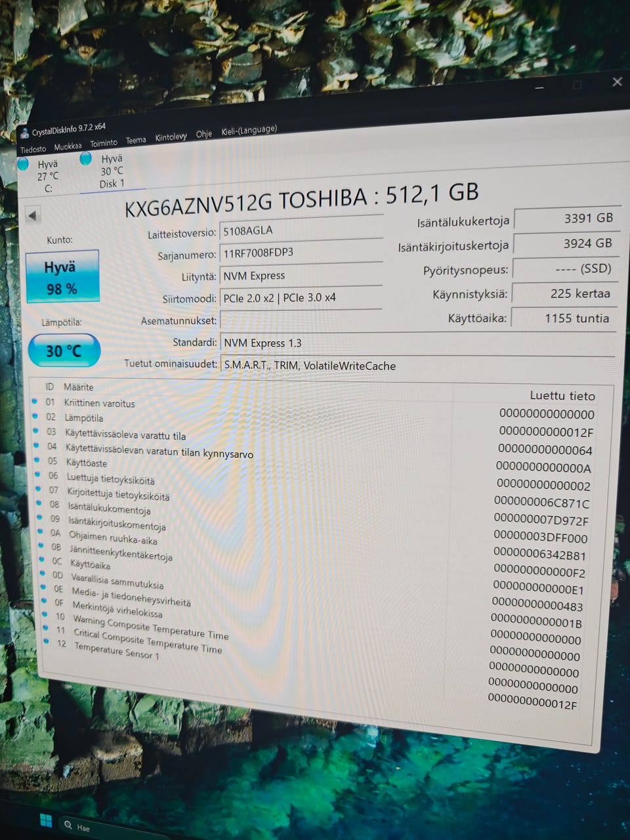The image size is (630, 840).
Task: Click the Sarjanumero field 11RF7008FDP3
Action: (x=301, y=253)
